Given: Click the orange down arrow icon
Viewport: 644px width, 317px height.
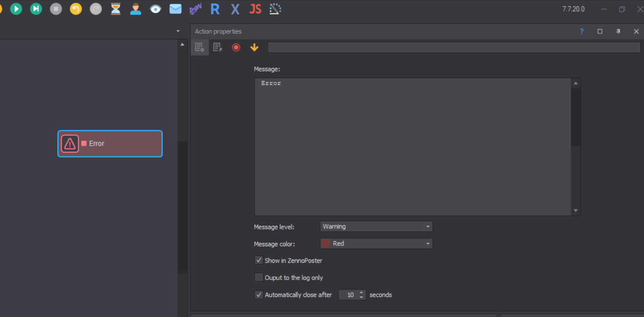Looking at the screenshot, I should (254, 47).
